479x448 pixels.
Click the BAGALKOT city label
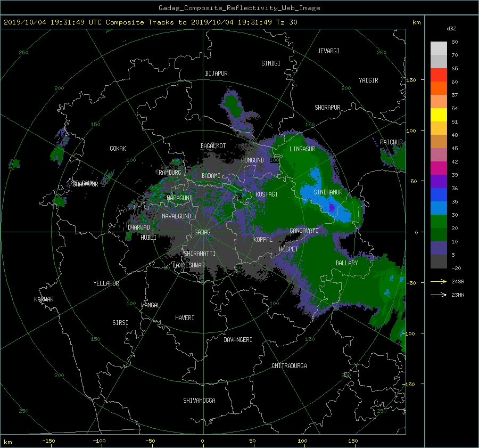pos(213,146)
